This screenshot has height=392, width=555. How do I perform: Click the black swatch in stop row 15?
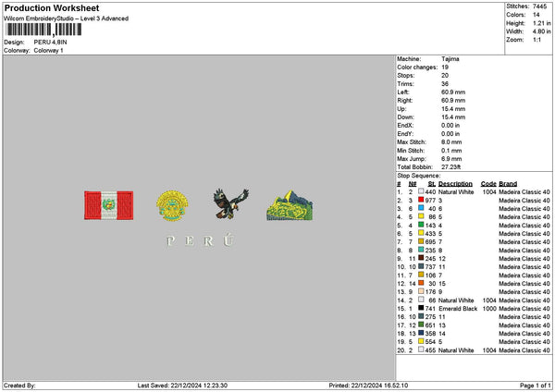(421, 308)
